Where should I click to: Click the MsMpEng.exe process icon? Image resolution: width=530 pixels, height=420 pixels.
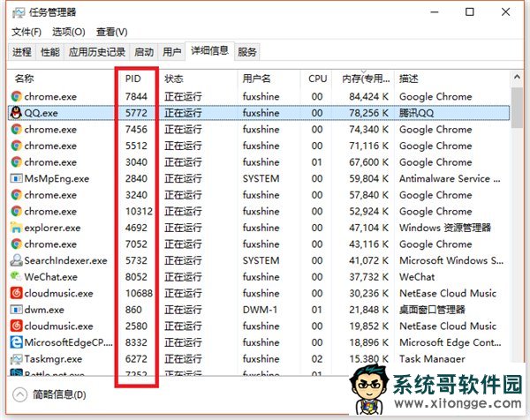tap(16, 178)
